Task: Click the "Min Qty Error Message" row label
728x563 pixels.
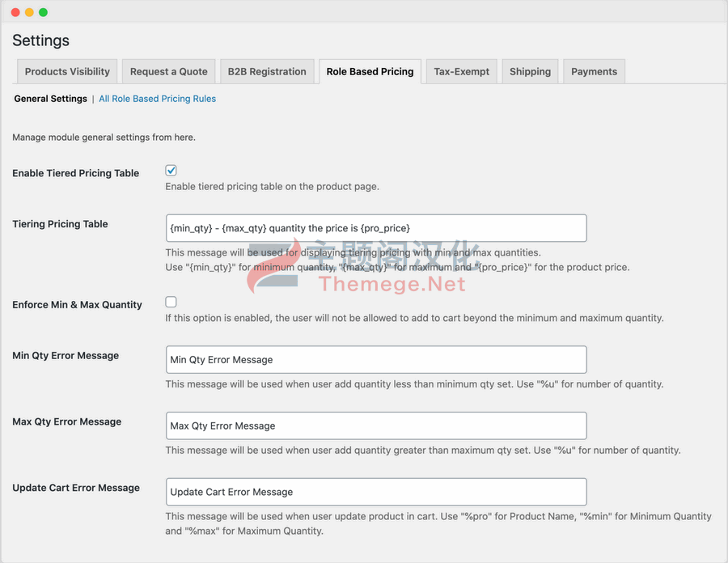Action: coord(66,356)
